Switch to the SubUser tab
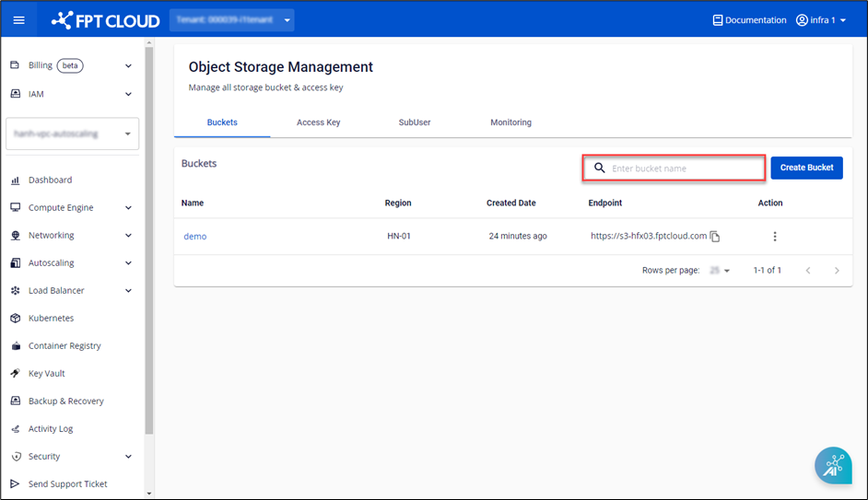Screen dimensions: 868x500 415,122
